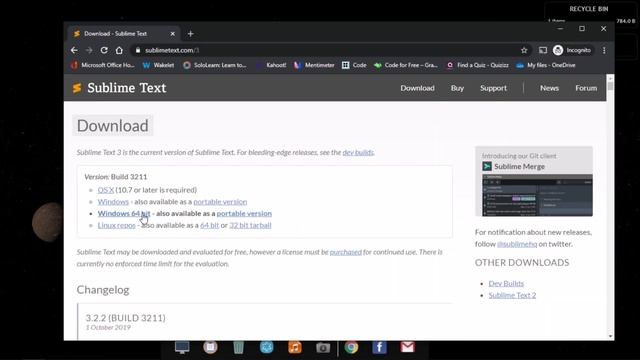Click the browser back arrow
Viewport: 640px width, 360px height.
click(74, 50)
